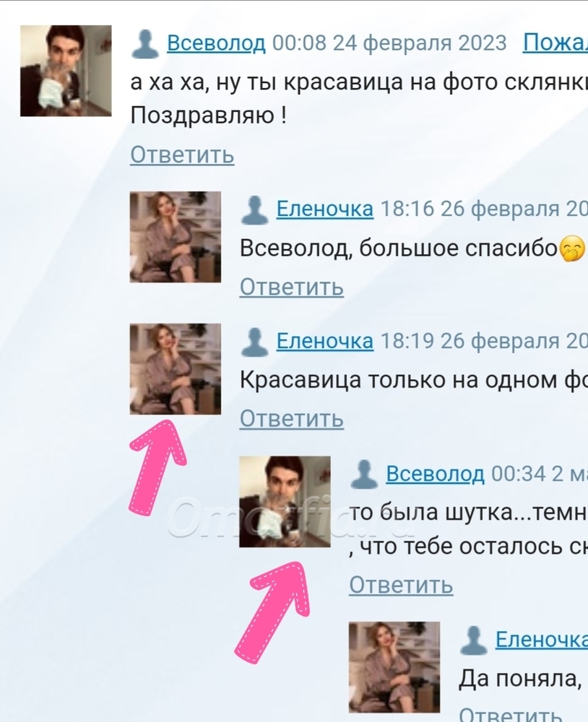The height and width of the screenshot is (722, 588).
Task: Click Ответить under the "Поздравляю !" comment
Action: click(182, 155)
